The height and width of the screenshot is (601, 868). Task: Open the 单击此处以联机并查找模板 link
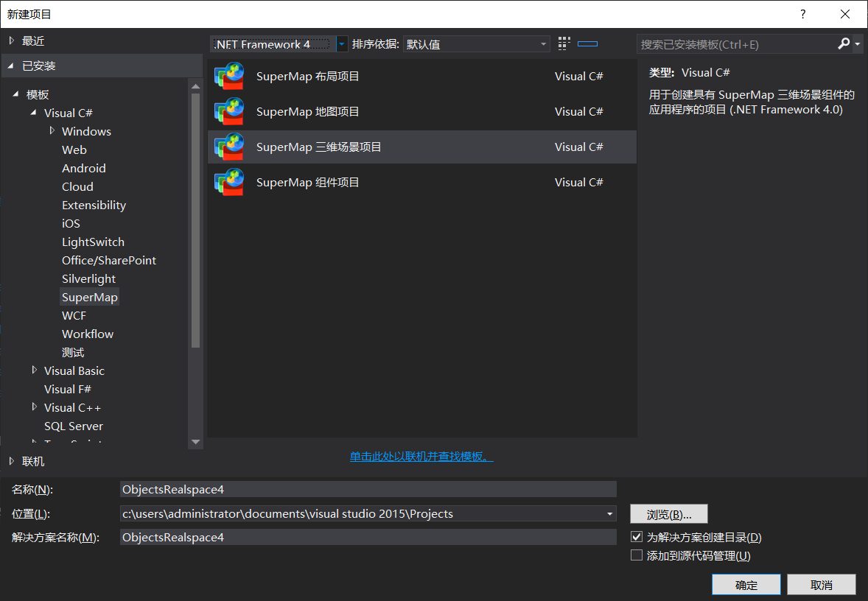[x=421, y=456]
